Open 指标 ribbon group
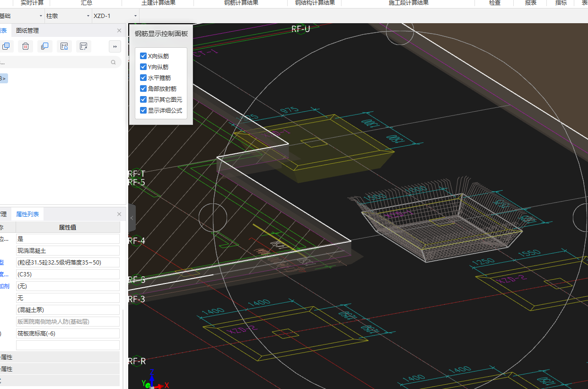Screen dimensions: 588x389 pyautogui.click(x=561, y=3)
